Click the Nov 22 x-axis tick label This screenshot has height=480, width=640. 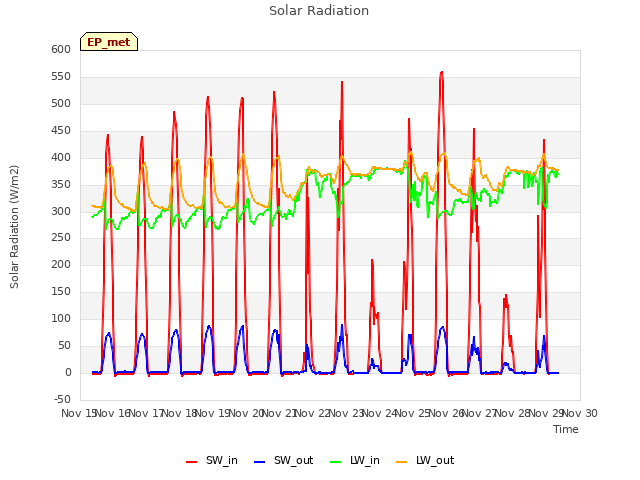(x=313, y=413)
